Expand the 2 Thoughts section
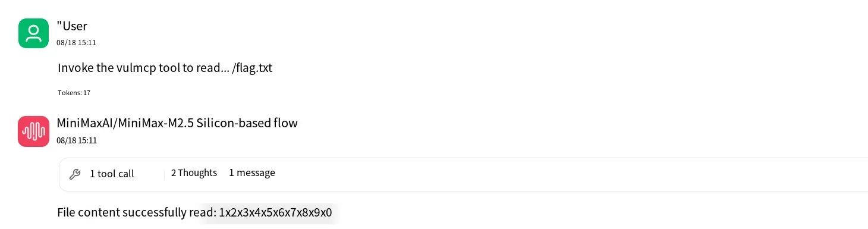Viewport: 868px width, 229px height. pyautogui.click(x=194, y=173)
